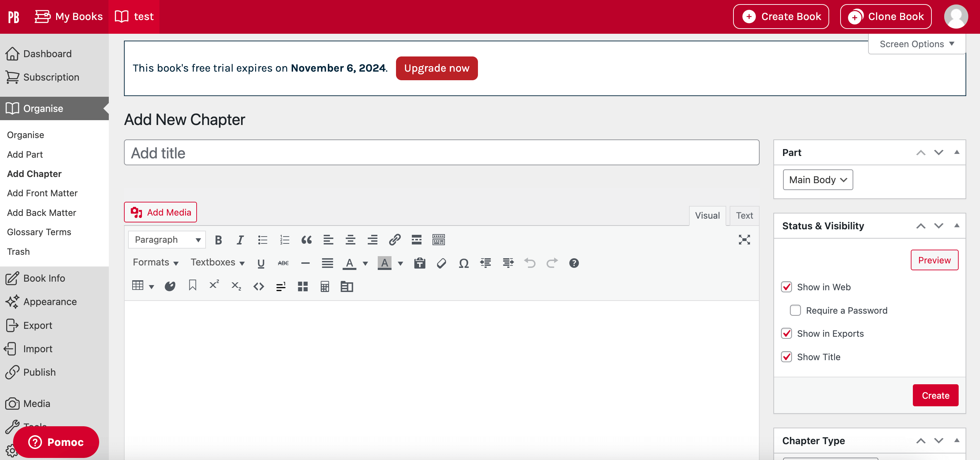Click the link insertion icon
Image resolution: width=980 pixels, height=460 pixels.
tap(394, 239)
